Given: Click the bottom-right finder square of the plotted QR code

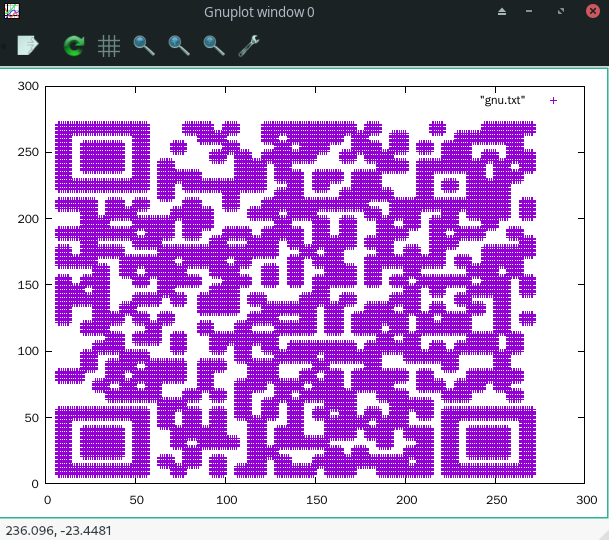Looking at the screenshot, I should coord(488,442).
